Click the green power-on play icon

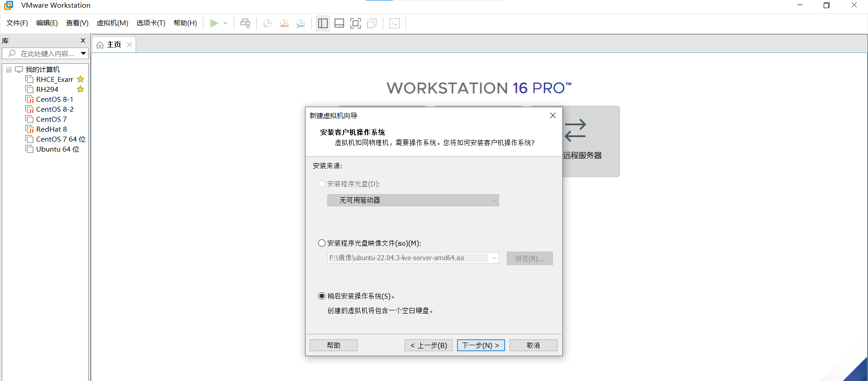(214, 23)
